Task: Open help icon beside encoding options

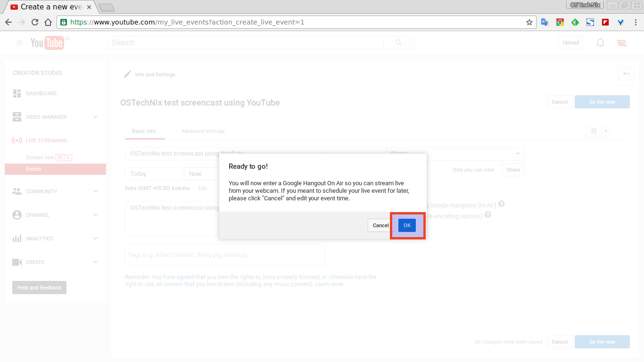Action: click(488, 214)
